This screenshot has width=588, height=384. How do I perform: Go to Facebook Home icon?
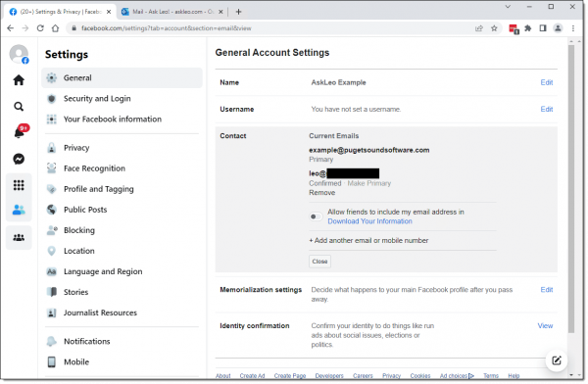[x=19, y=80]
